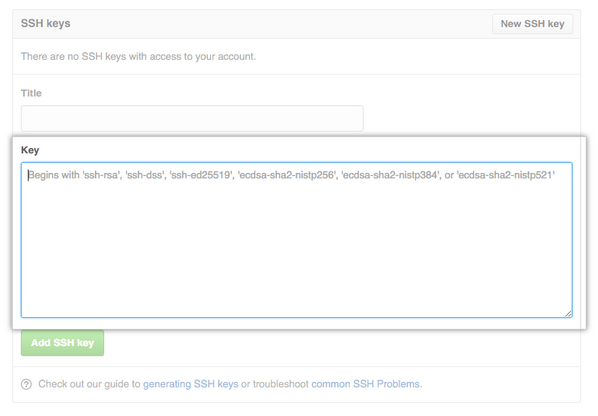Viewport: 598px width, 416px height.
Task: Click the question mark help icon
Action: click(x=26, y=384)
